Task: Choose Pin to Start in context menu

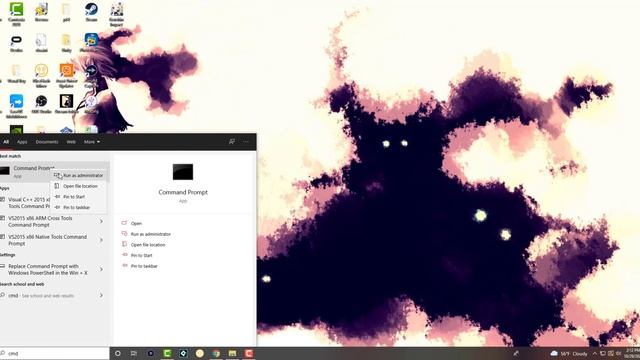Action: tap(78, 197)
